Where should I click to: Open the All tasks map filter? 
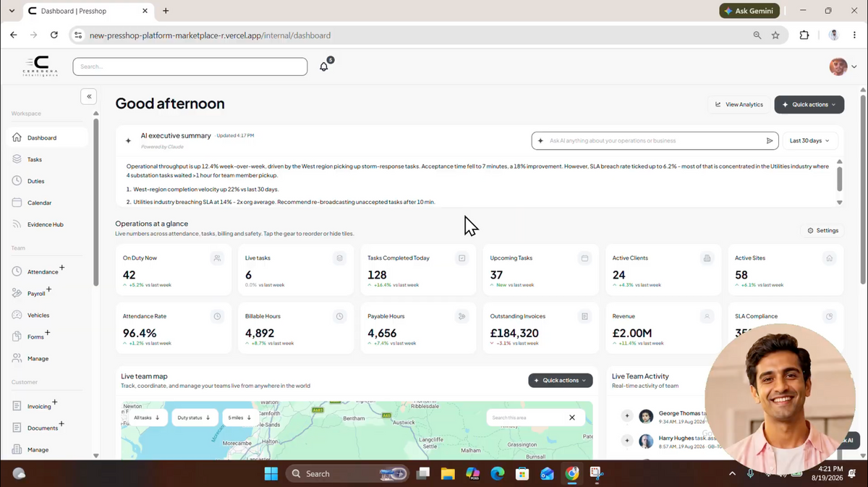tap(147, 418)
